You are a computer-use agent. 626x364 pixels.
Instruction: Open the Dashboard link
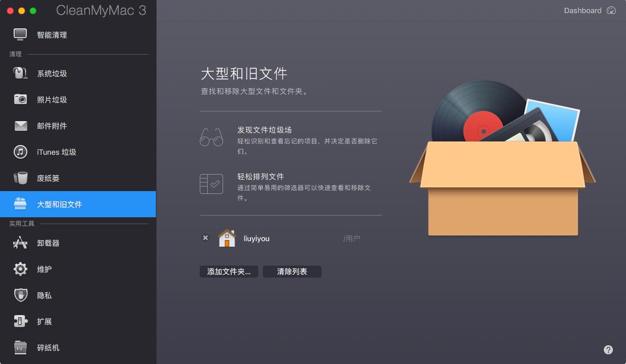(583, 10)
